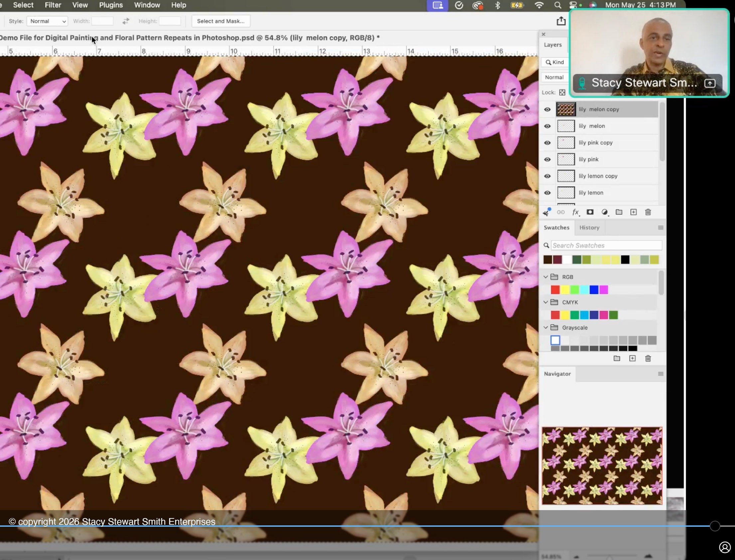The image size is (735, 560).
Task: Click the Navigator preview thumbnail
Action: tap(602, 466)
